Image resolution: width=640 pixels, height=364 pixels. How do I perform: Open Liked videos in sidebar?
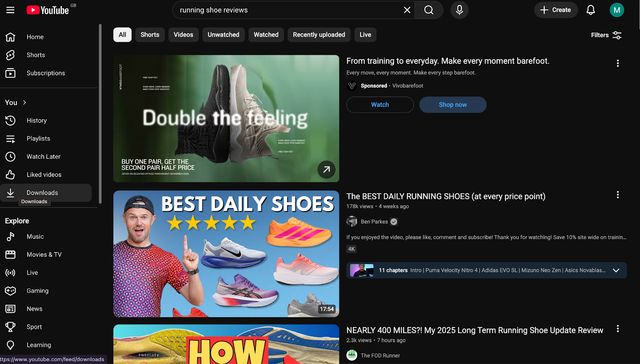[46, 174]
